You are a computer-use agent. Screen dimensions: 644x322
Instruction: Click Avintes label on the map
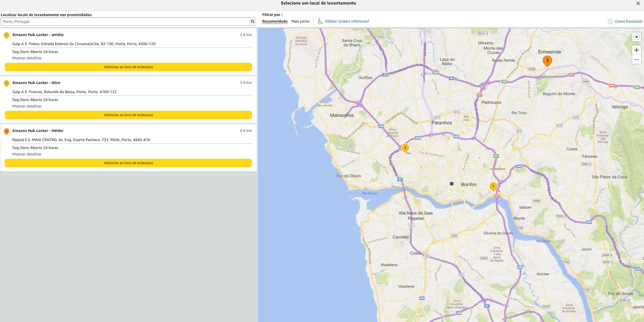click(543, 274)
